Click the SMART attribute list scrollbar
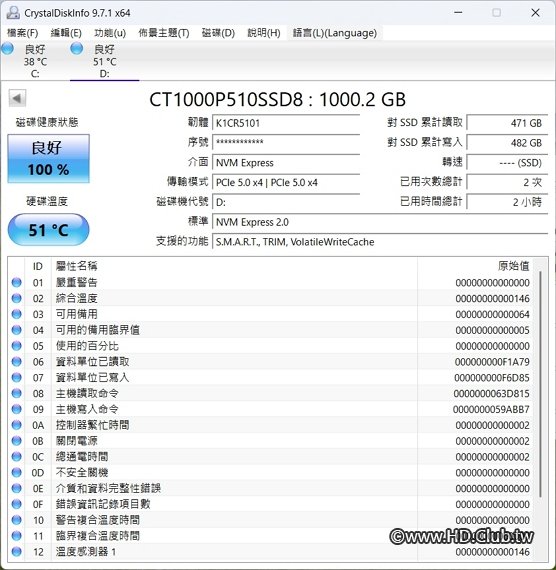The height and width of the screenshot is (570, 556). click(541, 384)
